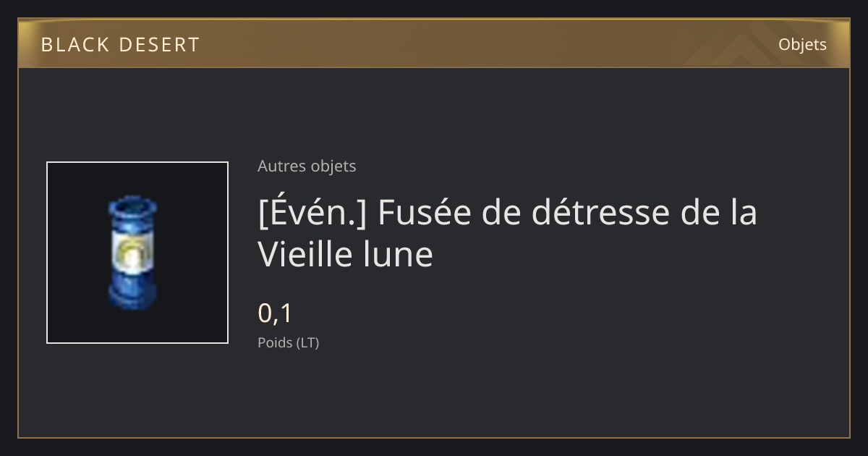Click the BLACK DESERT header title
The image size is (868, 456).
[120, 45]
